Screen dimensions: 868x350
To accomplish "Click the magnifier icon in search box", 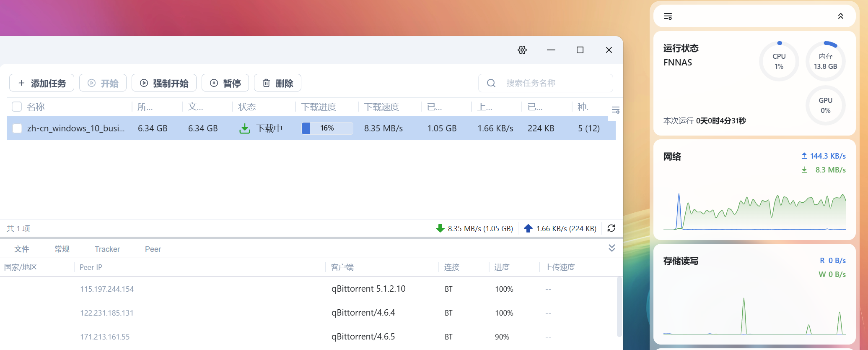I will click(x=491, y=83).
